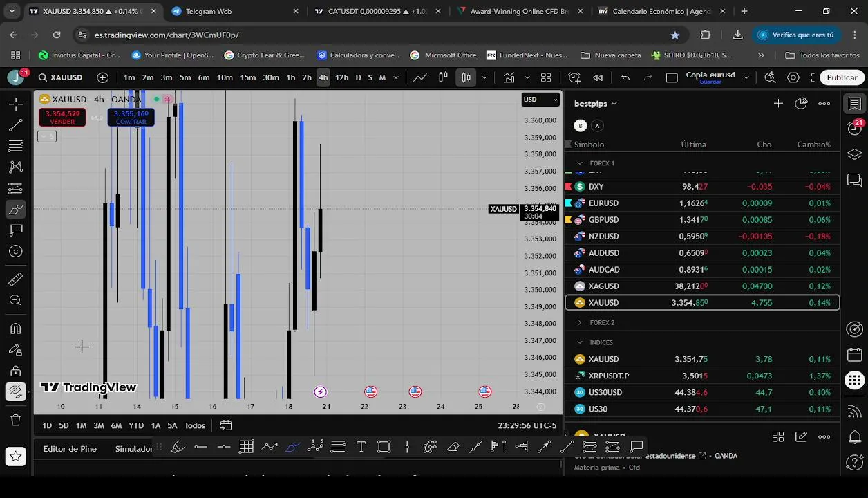This screenshot has height=498, width=868.
Task: Switch chart to line style
Action: tap(420, 77)
